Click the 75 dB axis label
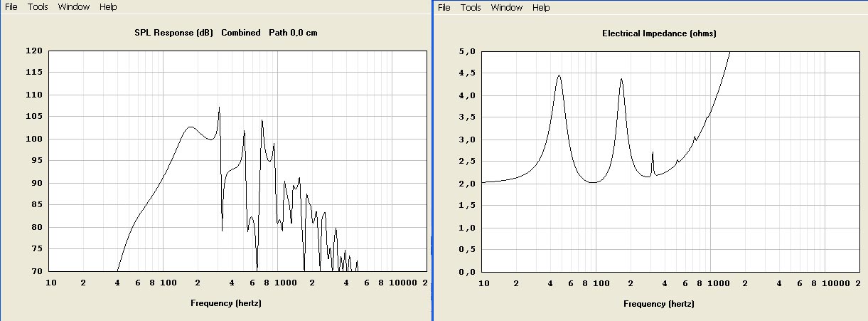868x321 pixels. click(x=37, y=250)
